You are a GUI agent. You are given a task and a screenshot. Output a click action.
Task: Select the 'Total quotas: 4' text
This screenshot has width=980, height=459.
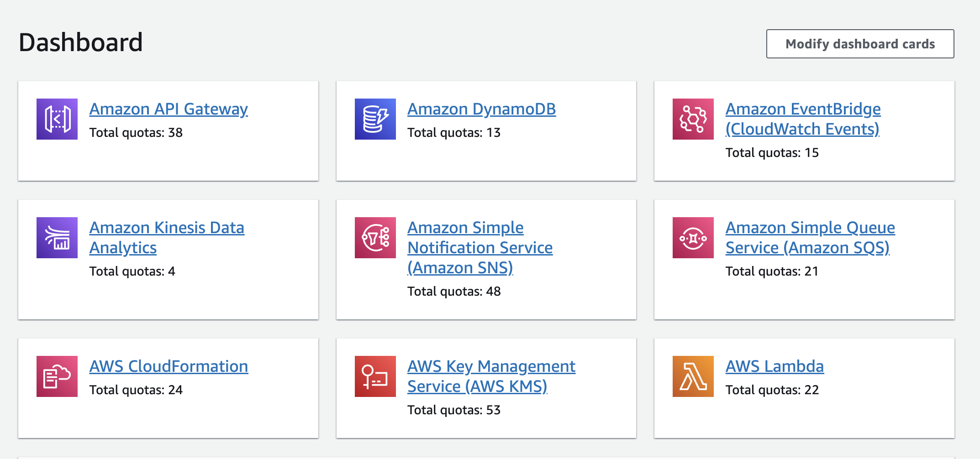click(132, 271)
